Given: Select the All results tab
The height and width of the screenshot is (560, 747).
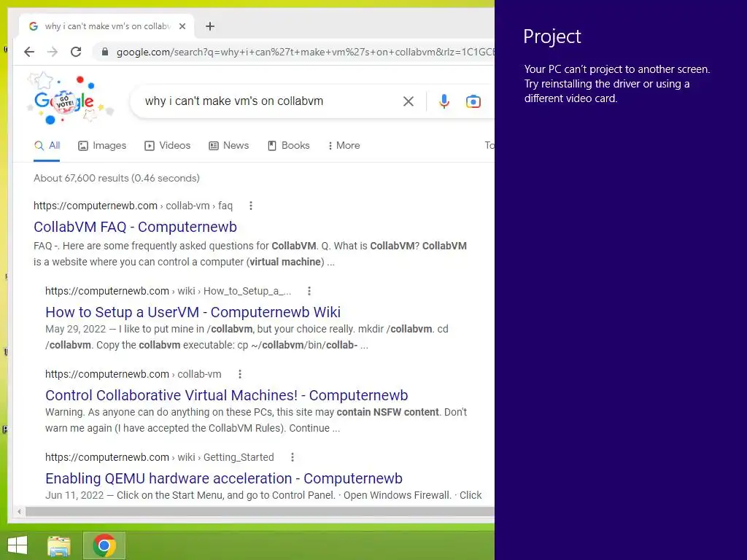Looking at the screenshot, I should click(47, 146).
